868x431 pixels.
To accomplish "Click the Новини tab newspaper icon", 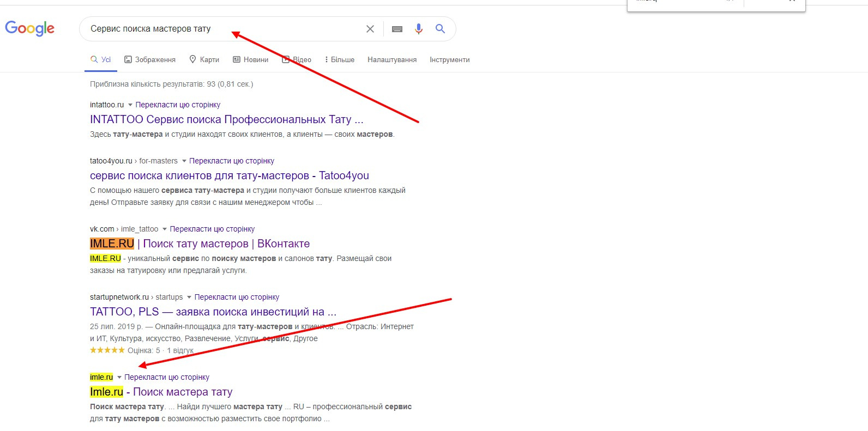I will click(237, 59).
